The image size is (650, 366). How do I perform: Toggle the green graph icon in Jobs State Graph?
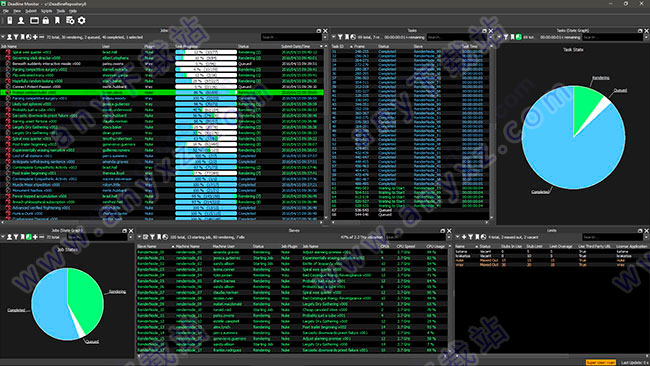point(29,237)
